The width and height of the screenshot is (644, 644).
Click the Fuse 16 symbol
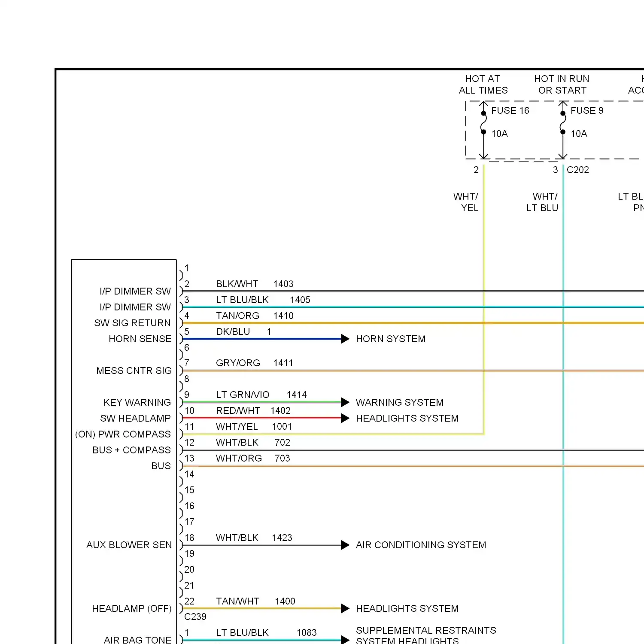click(x=483, y=123)
